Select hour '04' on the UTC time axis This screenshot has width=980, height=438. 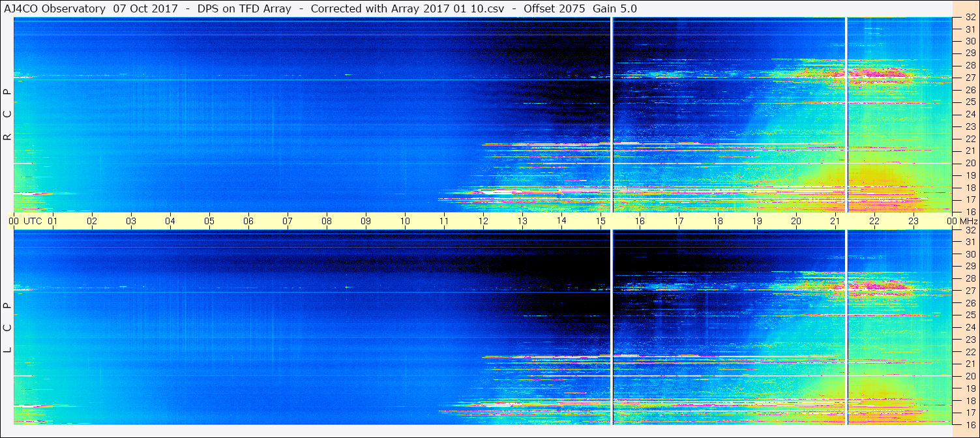(x=170, y=221)
